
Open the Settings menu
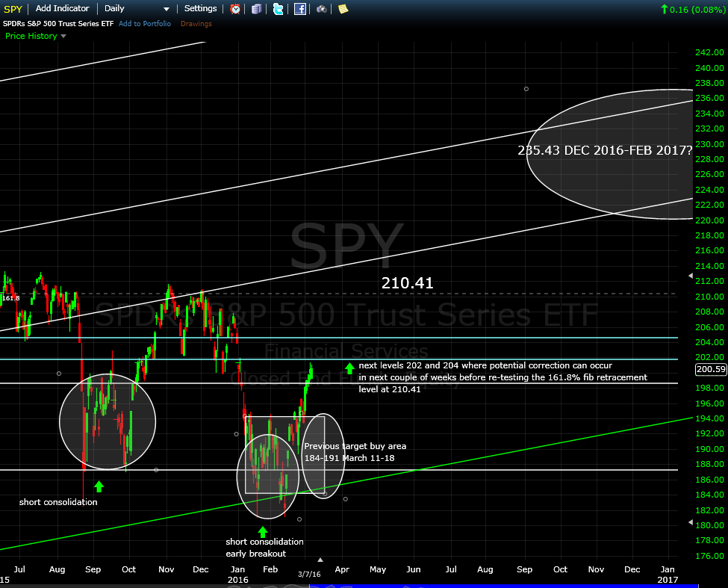201,8
